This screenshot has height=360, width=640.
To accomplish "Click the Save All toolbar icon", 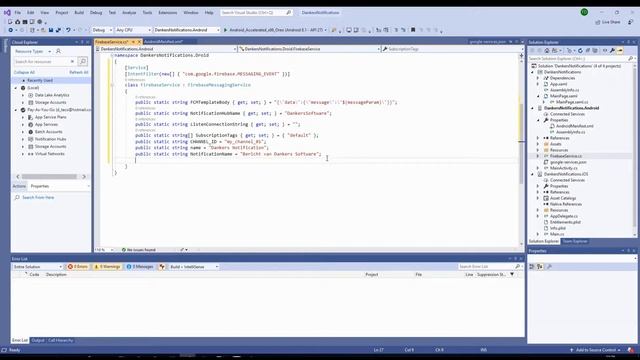I will 58,30.
